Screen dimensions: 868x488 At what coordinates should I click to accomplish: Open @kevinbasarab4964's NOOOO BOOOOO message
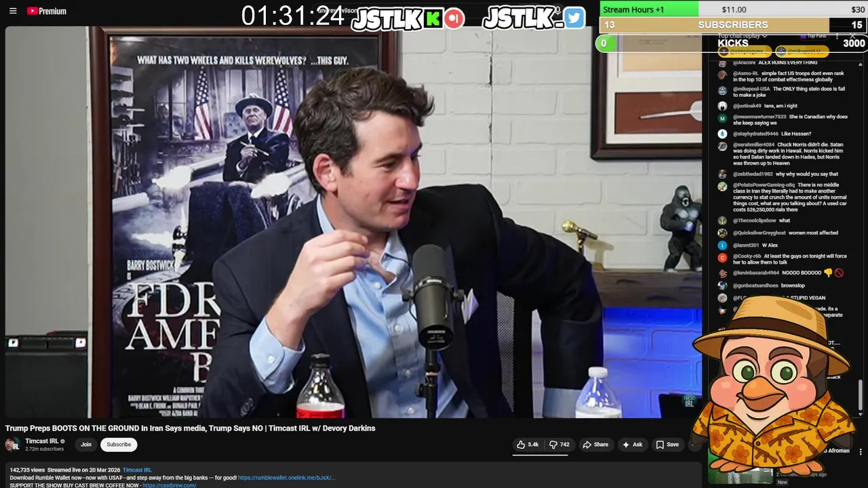788,272
